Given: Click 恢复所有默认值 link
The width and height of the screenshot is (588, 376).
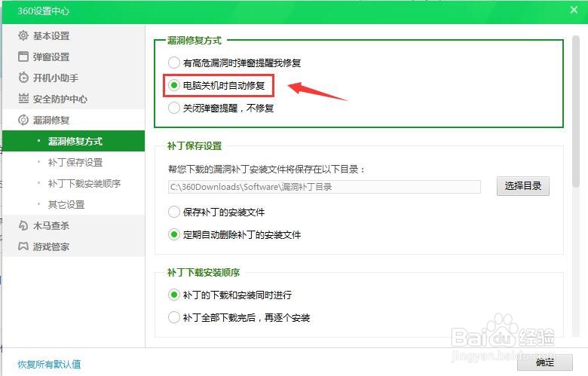Looking at the screenshot, I should click(49, 364).
